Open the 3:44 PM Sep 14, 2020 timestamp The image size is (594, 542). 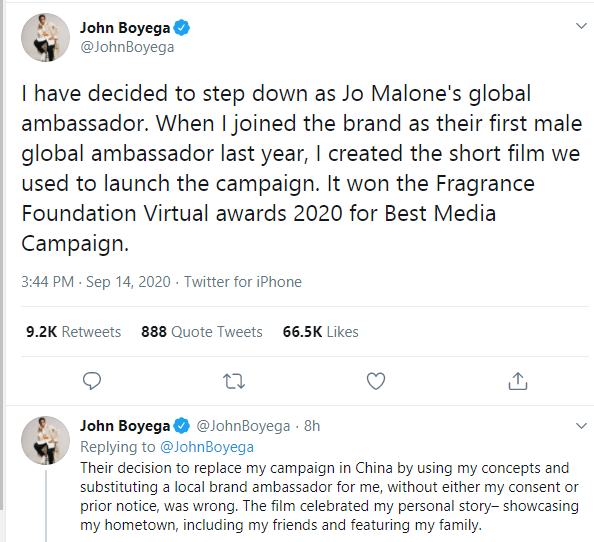(x=96, y=282)
